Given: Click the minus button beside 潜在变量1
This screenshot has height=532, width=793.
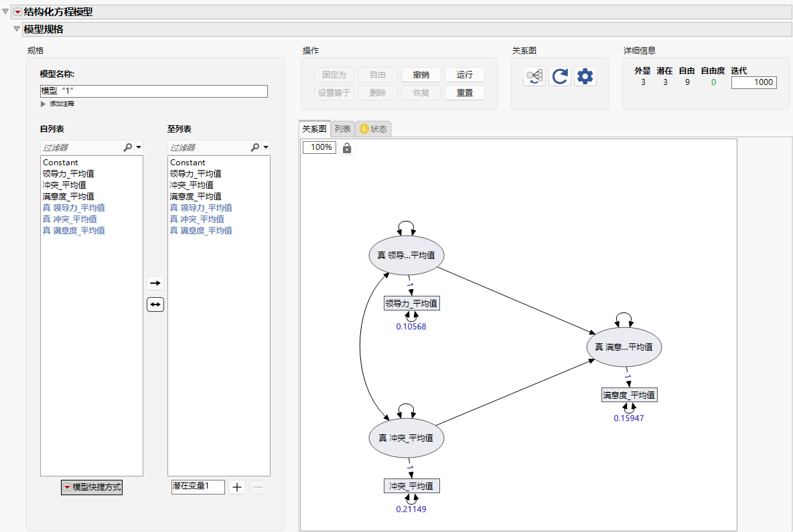Looking at the screenshot, I should pyautogui.click(x=258, y=487).
